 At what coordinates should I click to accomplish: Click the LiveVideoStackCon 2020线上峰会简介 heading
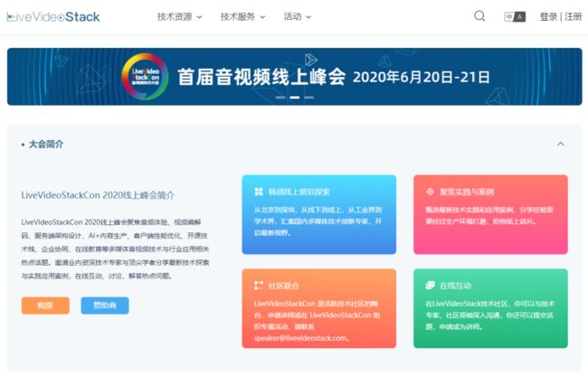[98, 195]
